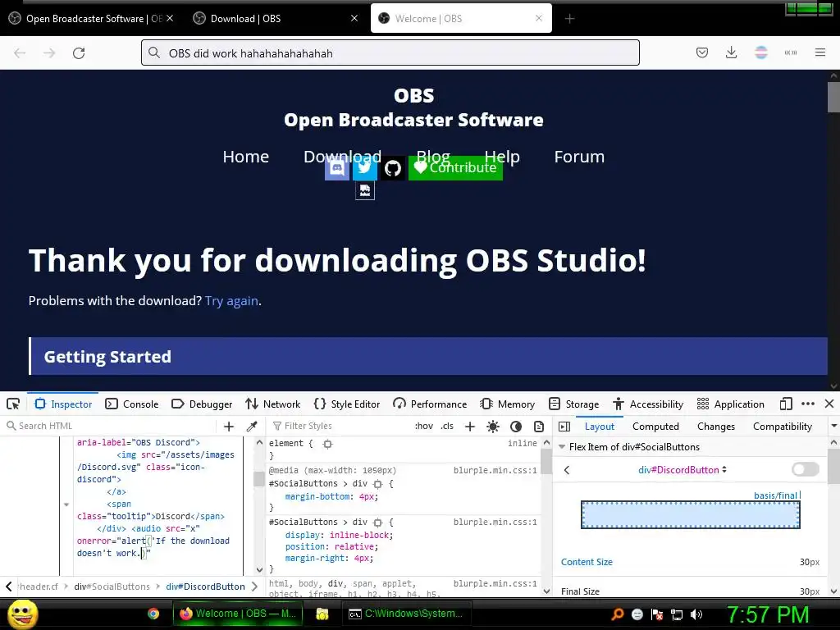The height and width of the screenshot is (630, 840).
Task: Navigate breadcrumbs left with the arrow
Action: pyautogui.click(x=8, y=587)
